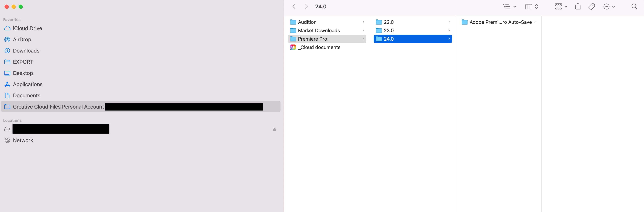Open the Applications sidebar item
The height and width of the screenshot is (212, 644).
point(27,84)
